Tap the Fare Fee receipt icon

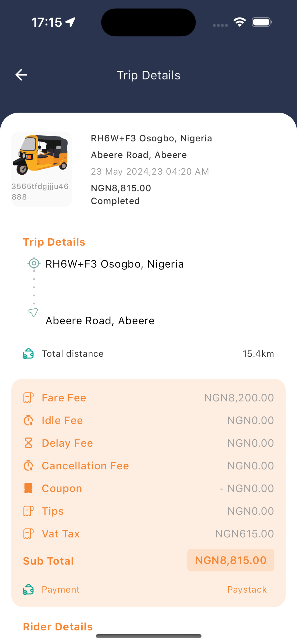tap(28, 398)
